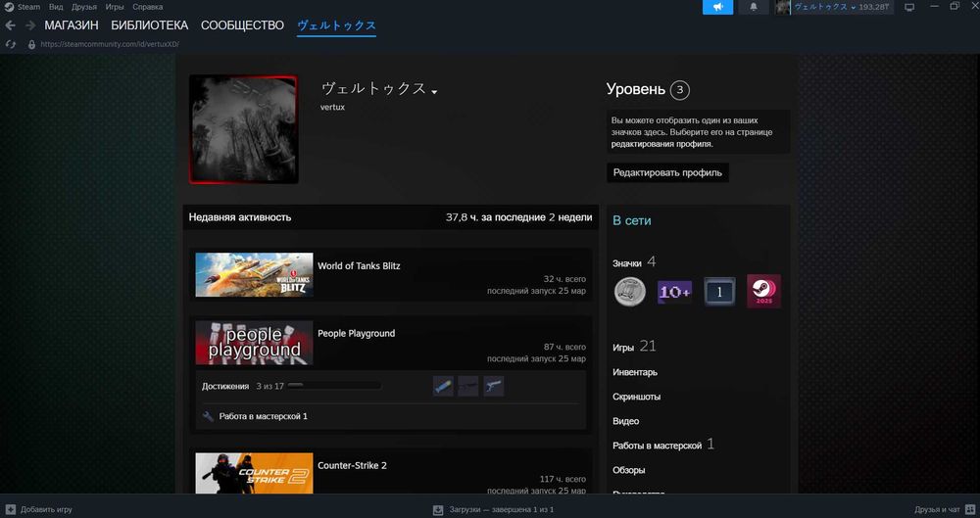The image size is (980, 518).
Task: Expand the account dropdown with wallet balance
Action: (841, 7)
